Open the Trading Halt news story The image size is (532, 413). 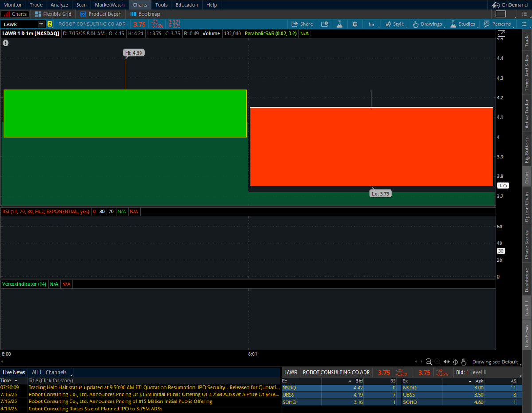(x=154, y=388)
